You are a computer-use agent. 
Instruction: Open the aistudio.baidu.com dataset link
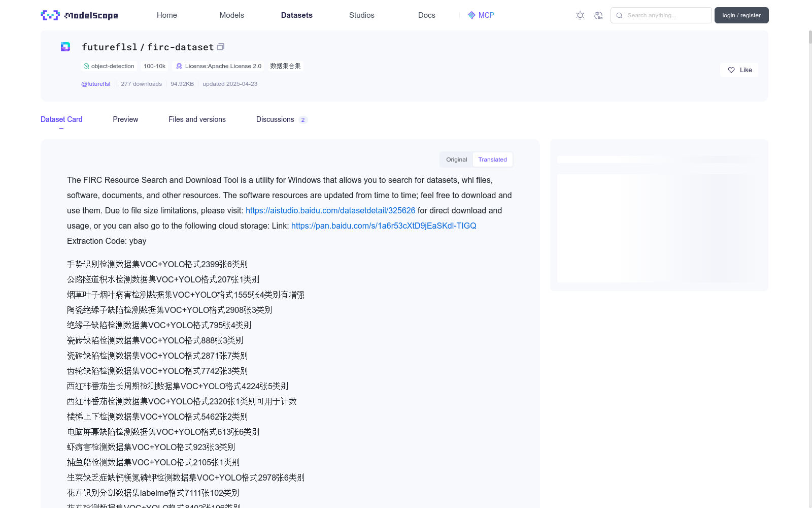coord(330,210)
